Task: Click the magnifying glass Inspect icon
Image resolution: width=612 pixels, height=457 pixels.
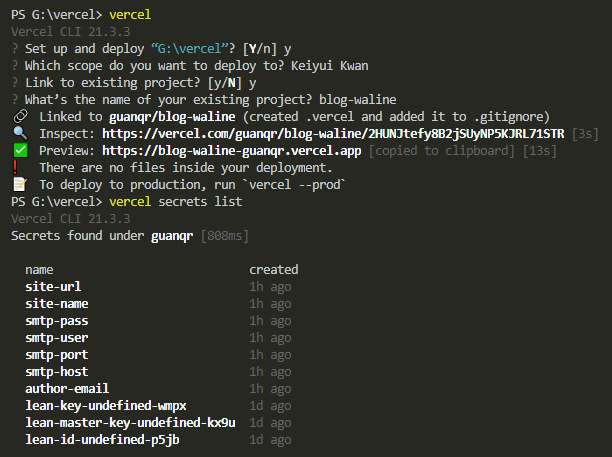Action: tap(20, 133)
